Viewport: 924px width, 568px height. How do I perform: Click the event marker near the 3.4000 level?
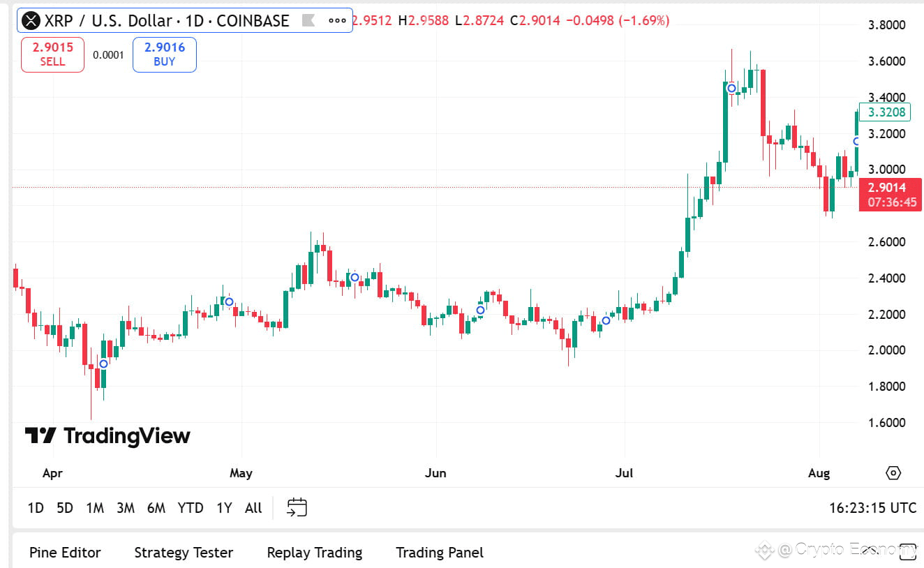point(731,88)
